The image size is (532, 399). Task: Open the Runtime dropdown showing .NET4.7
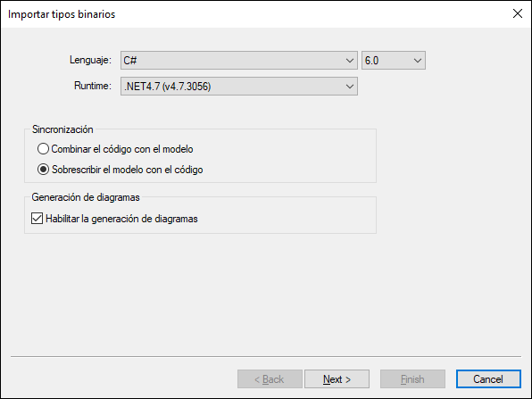(239, 87)
